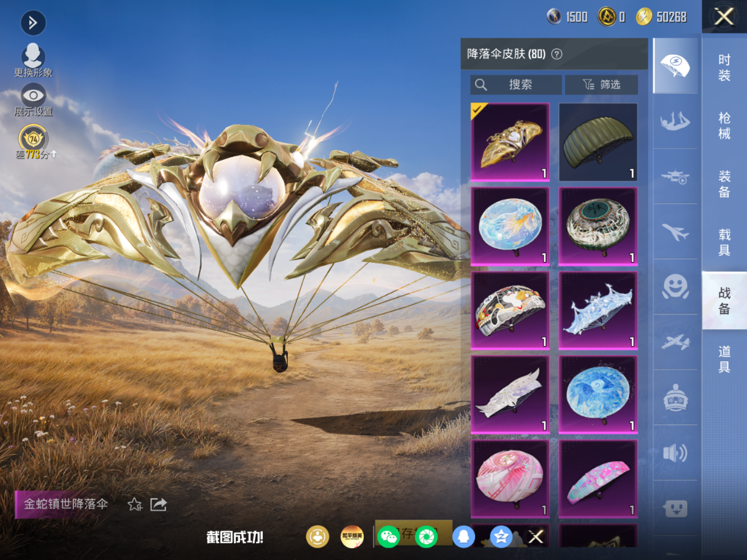Screen dimensions: 747x560
Task: Pick the dark green marble round parachute
Action: pos(598,226)
